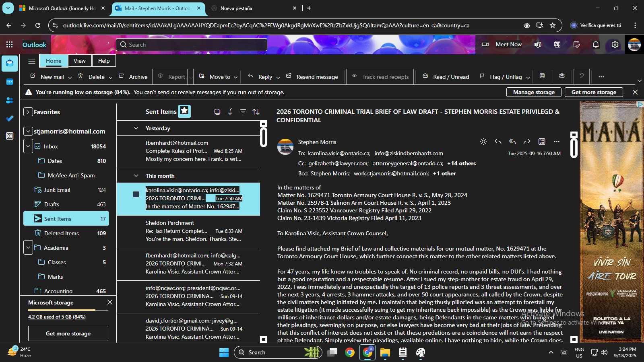Toggle select mode in message list header

coord(217,111)
